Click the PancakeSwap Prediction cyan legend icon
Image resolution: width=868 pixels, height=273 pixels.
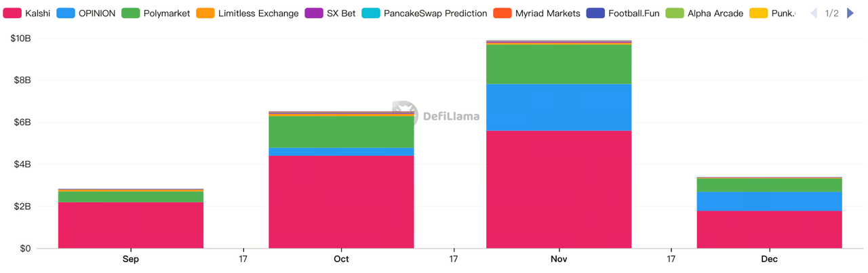click(370, 13)
